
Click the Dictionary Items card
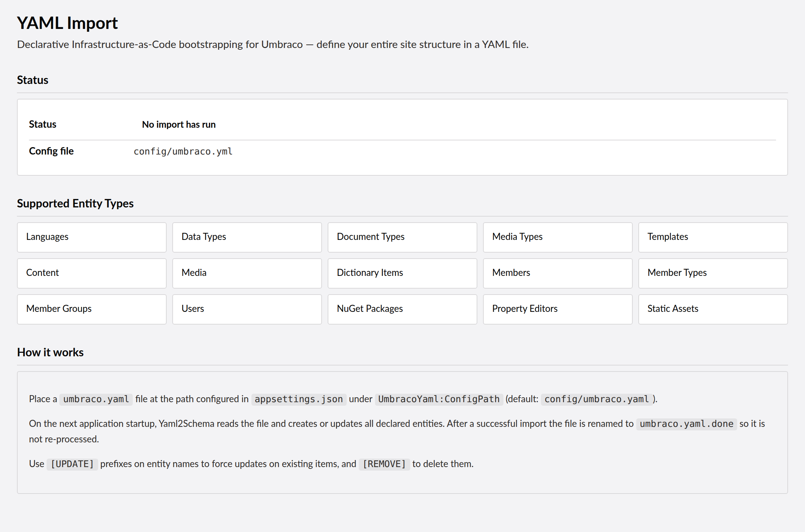pos(402,273)
